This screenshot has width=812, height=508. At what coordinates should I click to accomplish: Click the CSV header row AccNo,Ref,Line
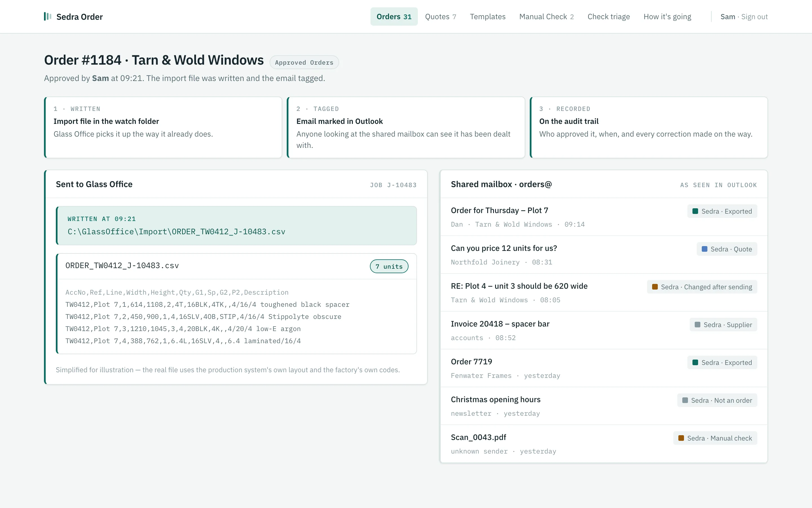[177, 292]
